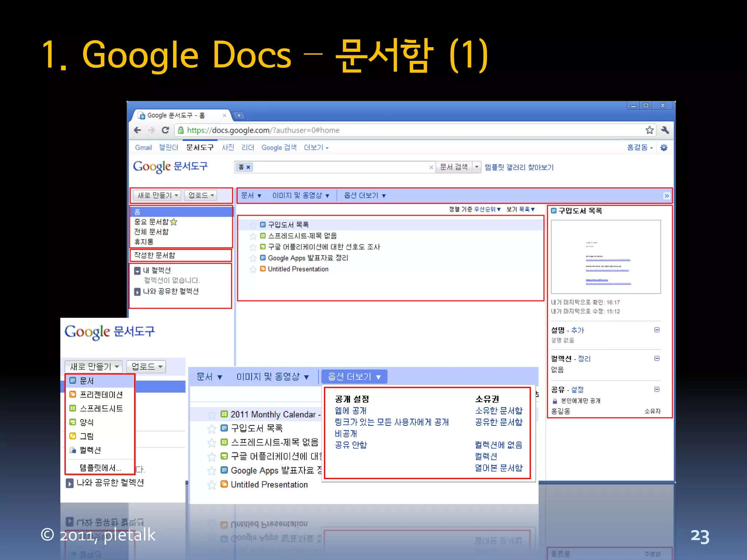Image resolution: width=747 pixels, height=560 pixels.
Task: Choose 그림 in the 새로 만들기 menu
Action: point(100,436)
